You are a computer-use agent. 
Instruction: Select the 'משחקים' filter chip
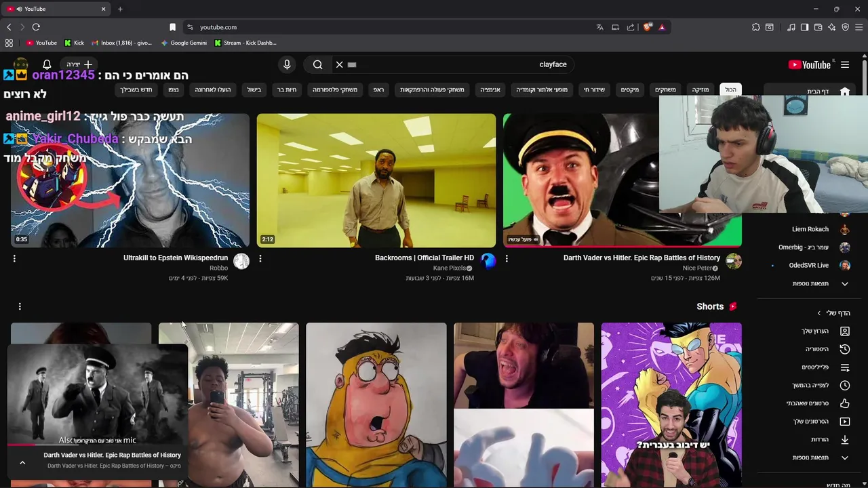[x=665, y=89]
